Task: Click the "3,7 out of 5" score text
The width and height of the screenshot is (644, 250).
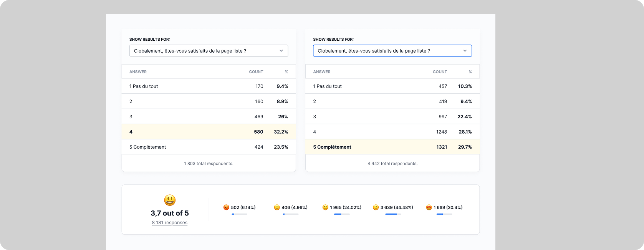Action: (x=170, y=213)
